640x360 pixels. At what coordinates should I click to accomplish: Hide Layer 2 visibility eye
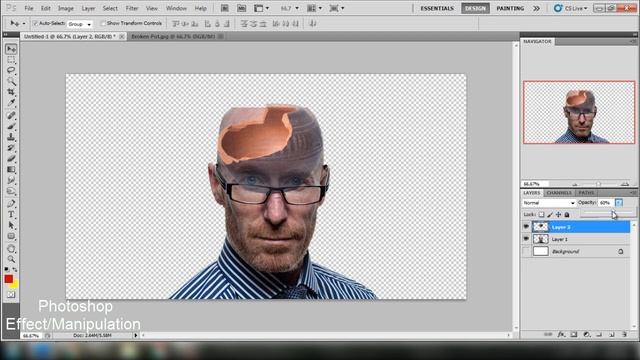[x=526, y=227]
